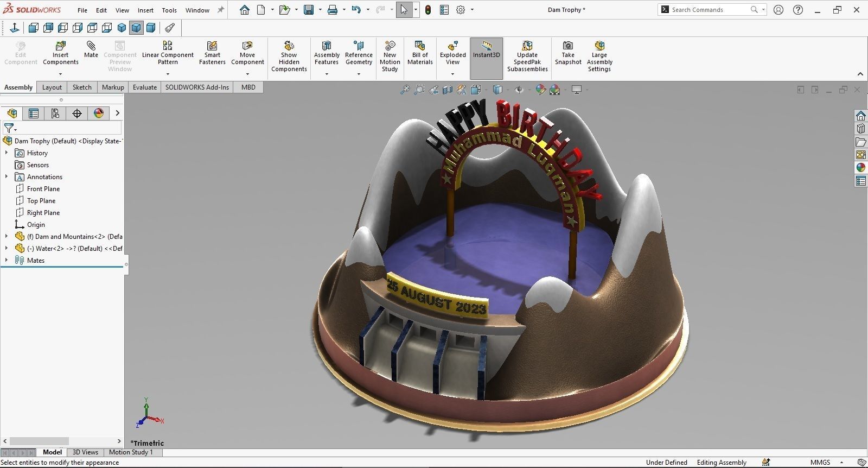This screenshot has height=468, width=868.
Task: Show more manager tabs with chevron
Action: [117, 113]
